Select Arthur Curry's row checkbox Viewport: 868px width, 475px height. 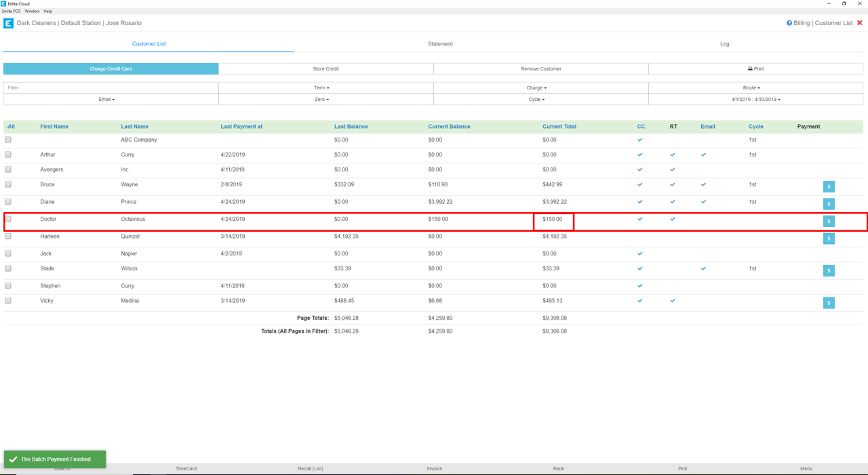coord(8,154)
